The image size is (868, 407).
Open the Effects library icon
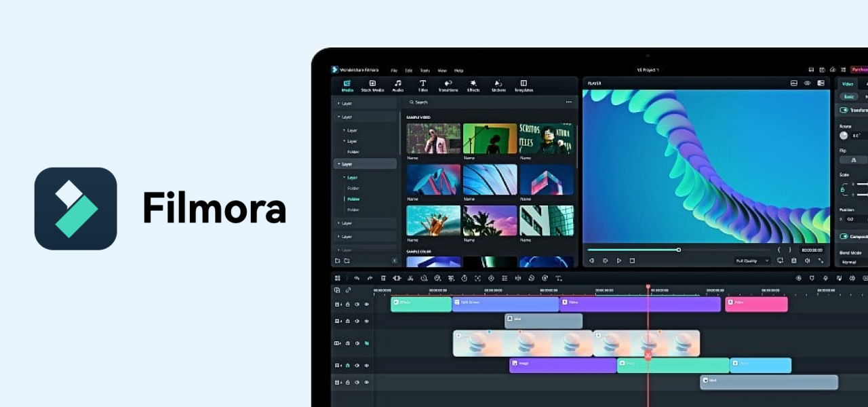(x=473, y=83)
